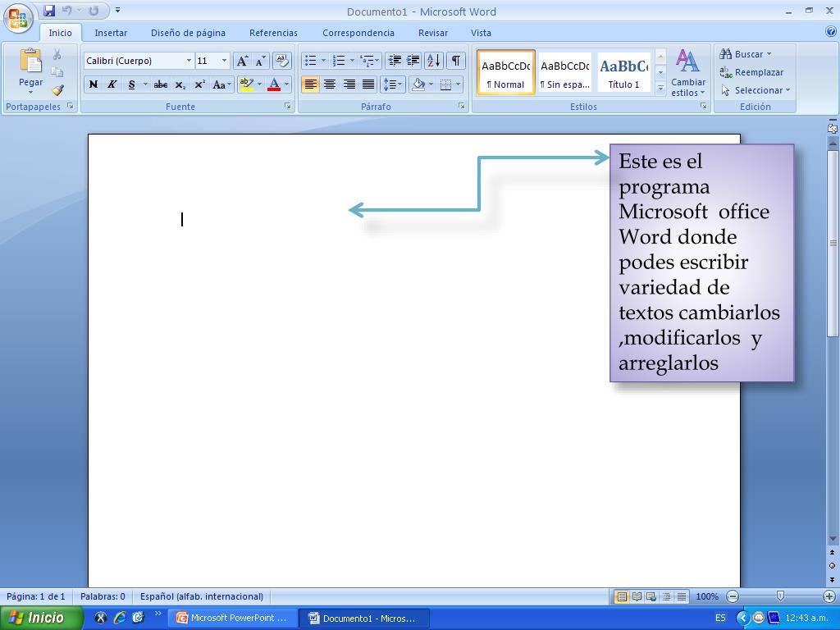Copy the selection with the Copy icon

coord(57,72)
